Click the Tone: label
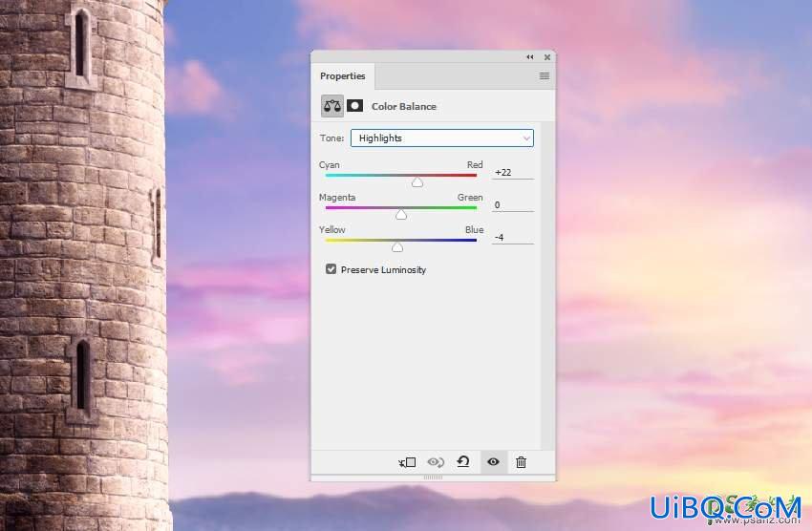 pyautogui.click(x=331, y=138)
